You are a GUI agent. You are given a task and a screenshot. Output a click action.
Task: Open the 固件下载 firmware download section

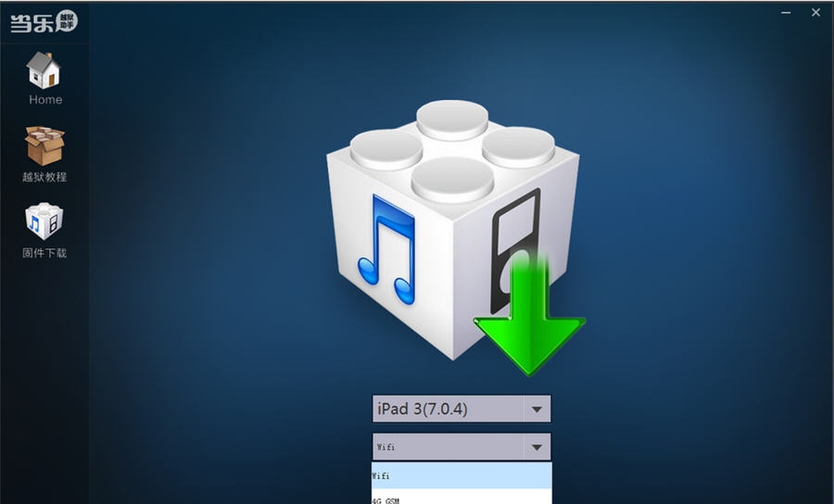click(x=44, y=230)
